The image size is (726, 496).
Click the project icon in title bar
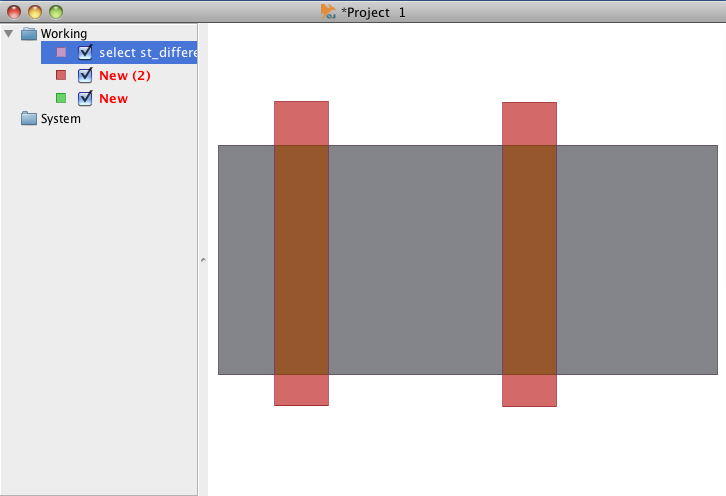point(328,11)
